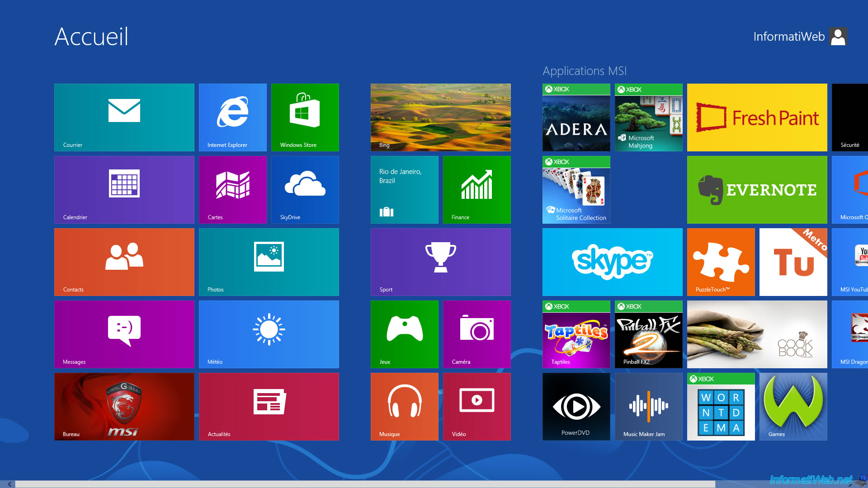The image size is (868, 488).
Task: Launch Microsoft Mahjong tile
Action: click(649, 117)
